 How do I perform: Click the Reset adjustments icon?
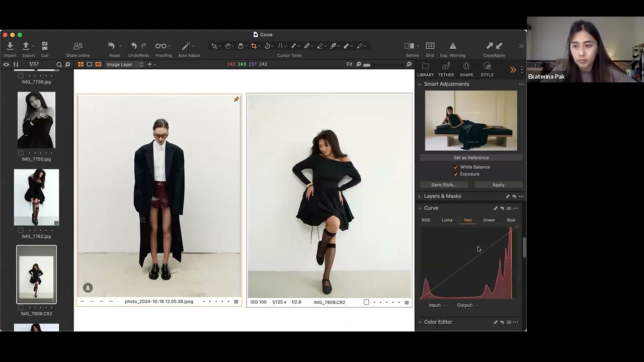click(112, 46)
